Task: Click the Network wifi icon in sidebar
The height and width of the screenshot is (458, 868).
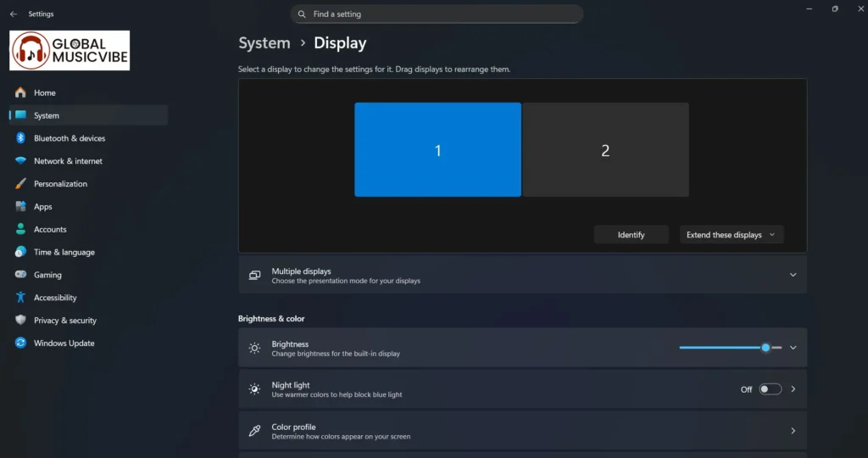Action: pyautogui.click(x=20, y=160)
